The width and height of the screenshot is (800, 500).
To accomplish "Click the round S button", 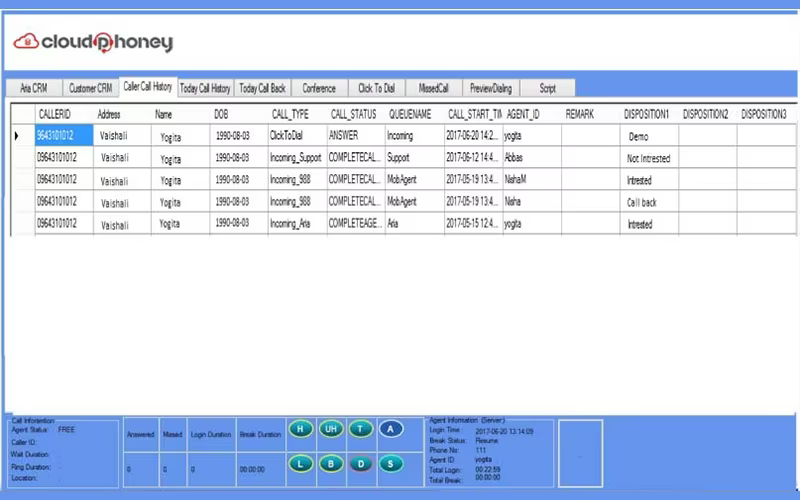I will point(391,464).
